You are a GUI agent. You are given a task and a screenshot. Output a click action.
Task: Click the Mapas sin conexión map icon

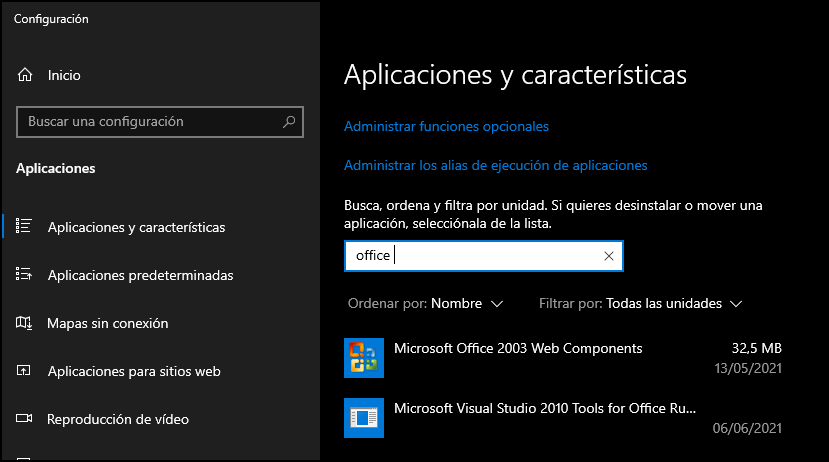(24, 322)
